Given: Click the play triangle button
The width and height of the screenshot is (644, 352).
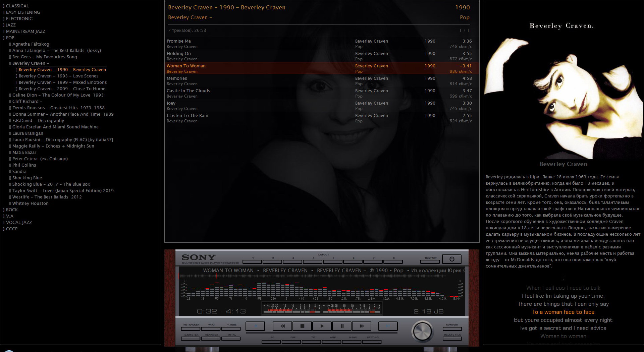Looking at the screenshot, I should (322, 326).
